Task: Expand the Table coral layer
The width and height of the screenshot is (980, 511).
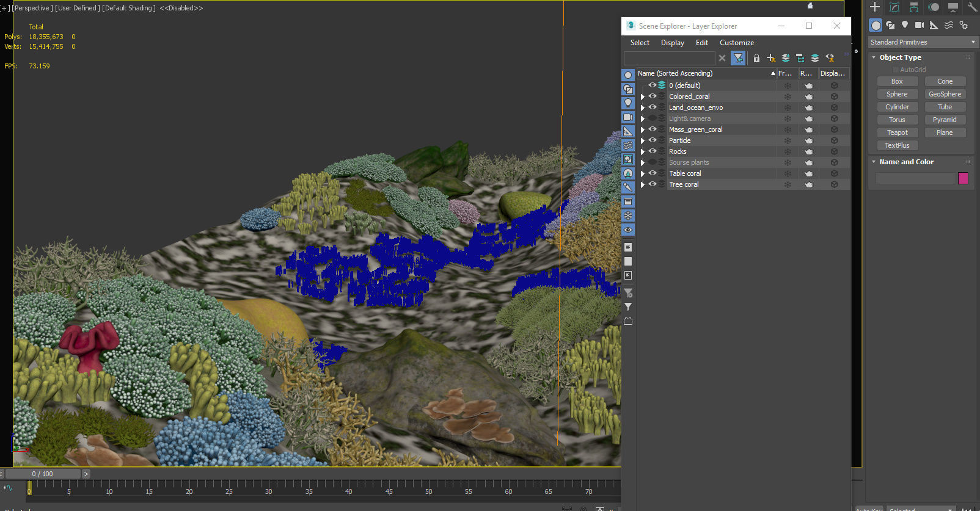Action: pos(642,173)
